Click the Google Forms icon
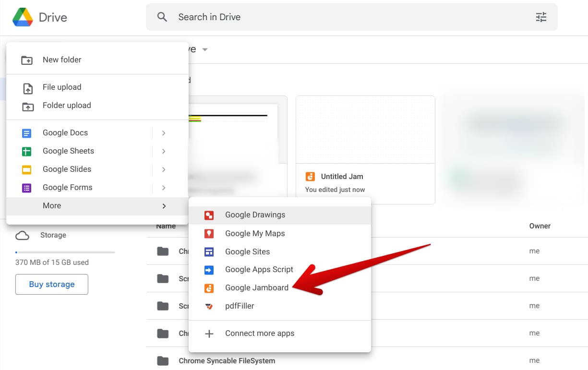This screenshot has height=370, width=588. [x=27, y=188]
